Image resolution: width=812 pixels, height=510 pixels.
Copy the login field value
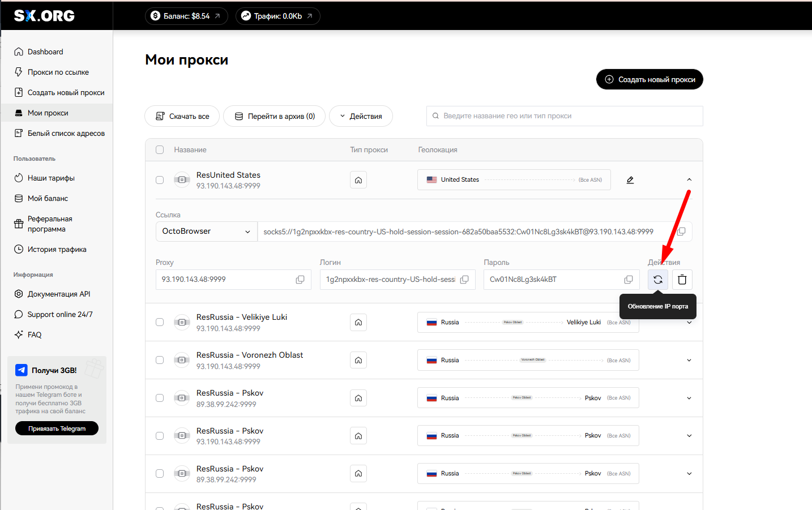464,280
